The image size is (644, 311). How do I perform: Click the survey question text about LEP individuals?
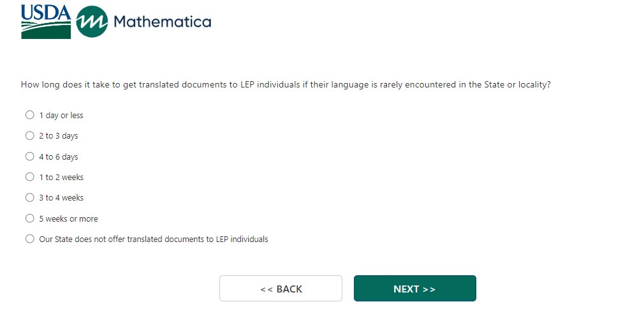click(286, 84)
